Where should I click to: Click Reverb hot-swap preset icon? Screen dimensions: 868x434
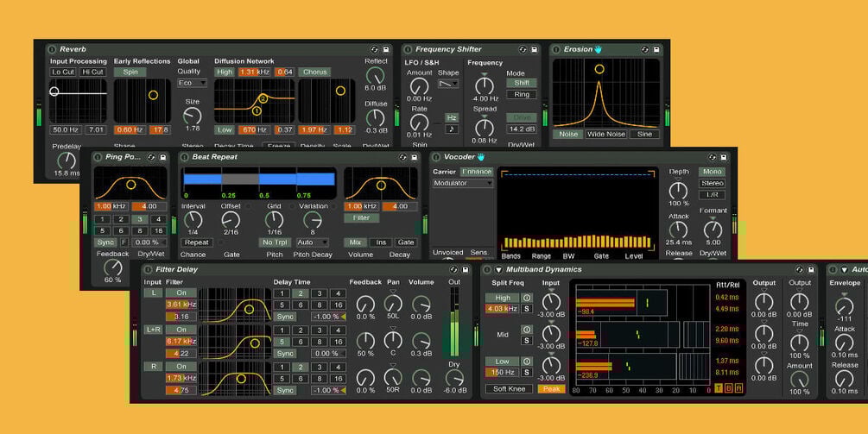[x=375, y=49]
